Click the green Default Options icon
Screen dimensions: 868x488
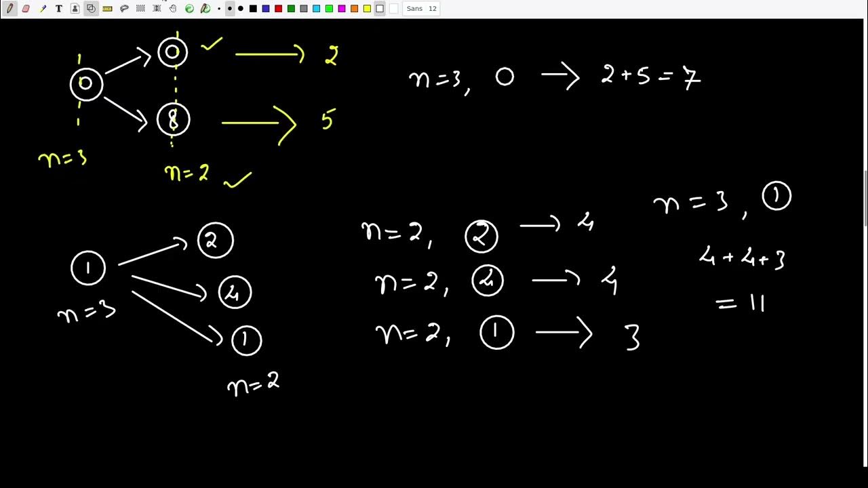[189, 8]
